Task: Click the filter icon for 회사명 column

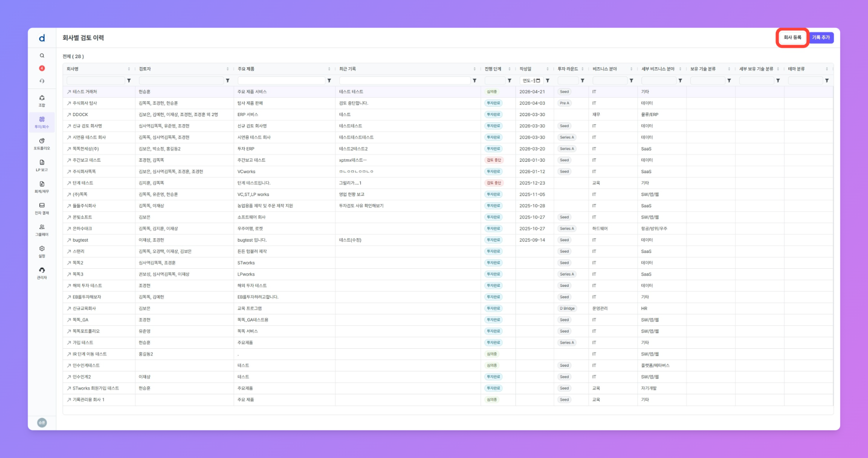Action: 129,80
